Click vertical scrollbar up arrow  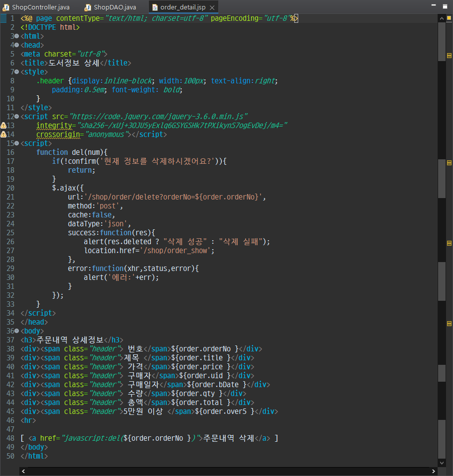tap(442, 18)
